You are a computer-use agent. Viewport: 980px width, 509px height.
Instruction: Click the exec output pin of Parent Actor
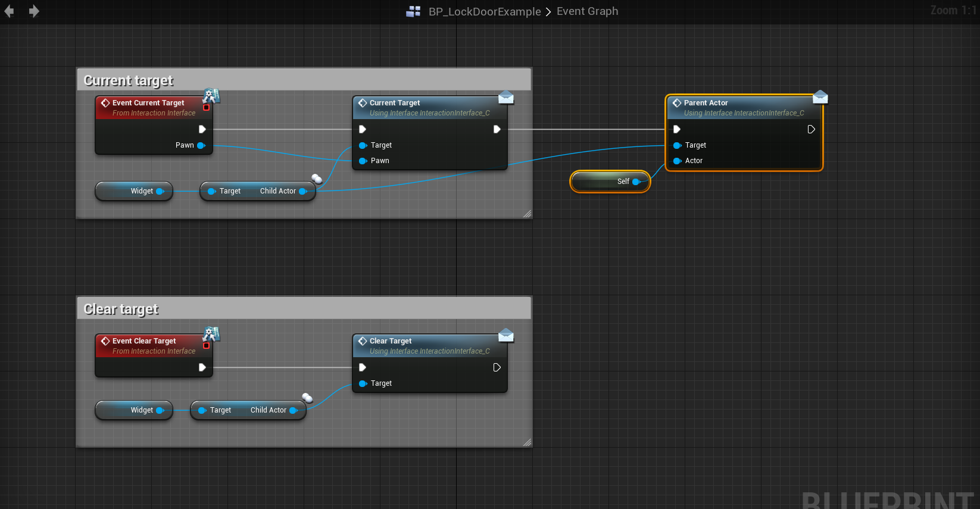[x=811, y=129]
